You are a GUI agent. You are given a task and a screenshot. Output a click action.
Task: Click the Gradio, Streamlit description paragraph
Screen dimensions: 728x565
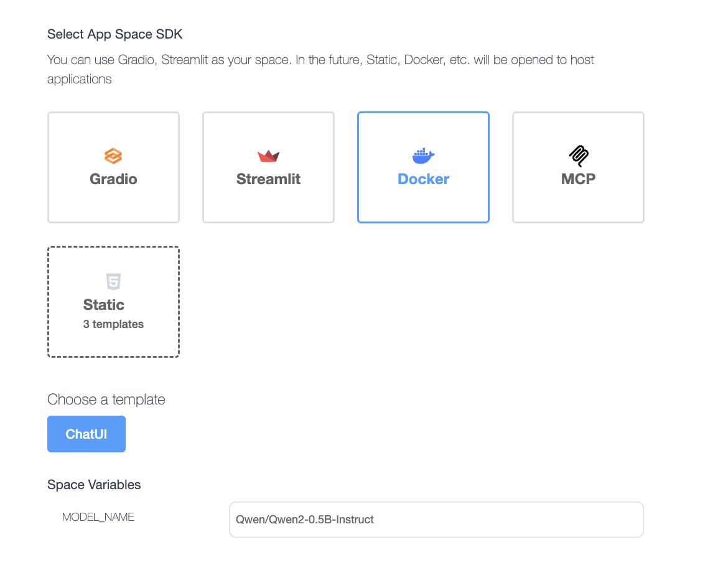[x=320, y=60]
